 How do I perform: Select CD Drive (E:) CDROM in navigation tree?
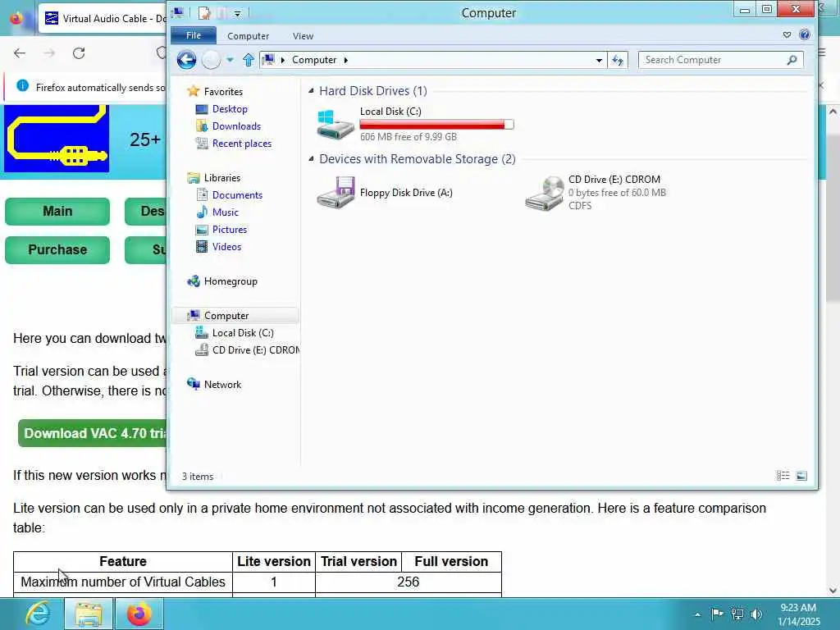256,349
